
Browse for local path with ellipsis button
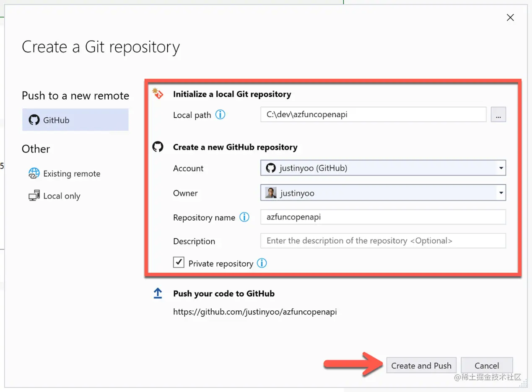(498, 114)
